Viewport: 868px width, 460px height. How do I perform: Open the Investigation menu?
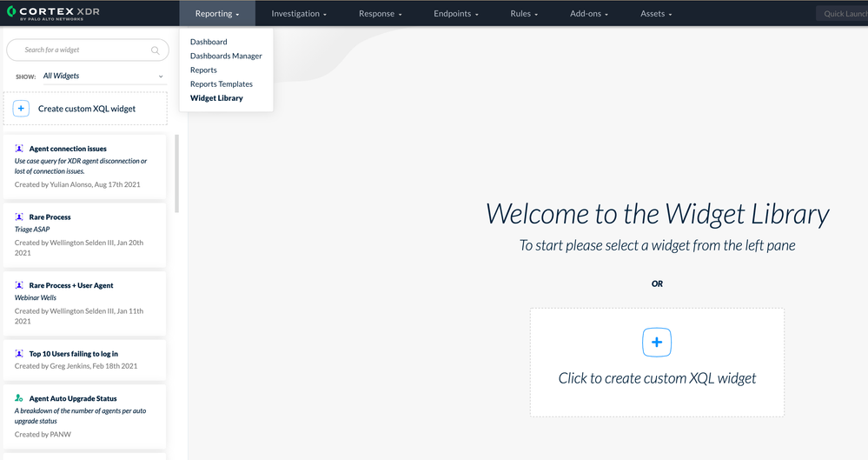click(x=299, y=13)
